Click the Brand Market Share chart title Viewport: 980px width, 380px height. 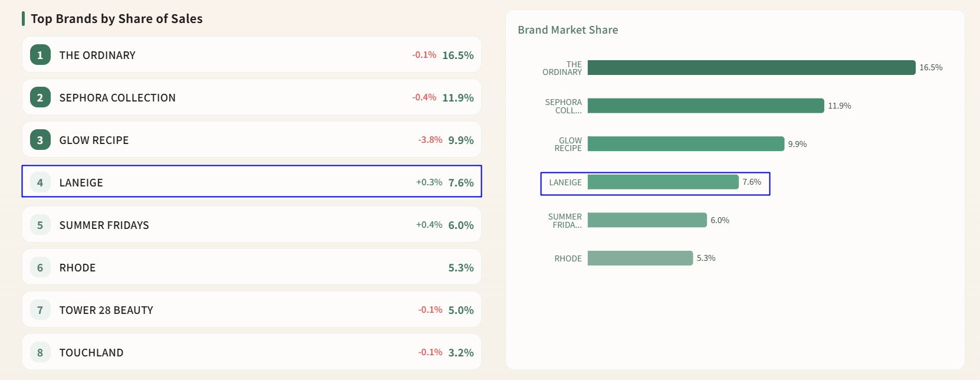(568, 30)
